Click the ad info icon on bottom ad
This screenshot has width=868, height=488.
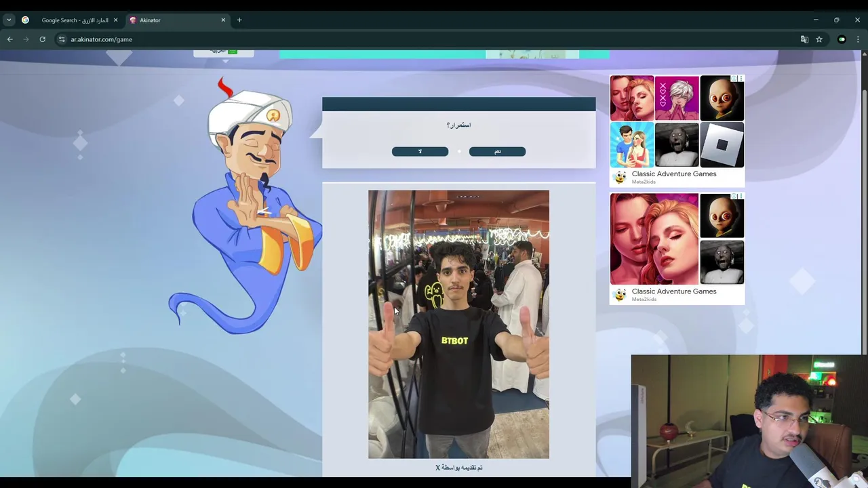click(x=734, y=197)
